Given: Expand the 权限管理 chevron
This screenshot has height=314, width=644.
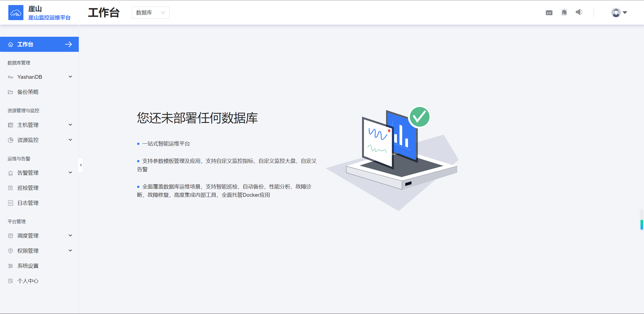Looking at the screenshot, I should tap(70, 251).
